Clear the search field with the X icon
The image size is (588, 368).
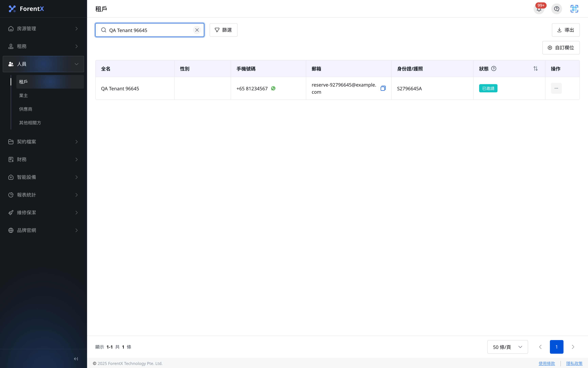tap(197, 30)
